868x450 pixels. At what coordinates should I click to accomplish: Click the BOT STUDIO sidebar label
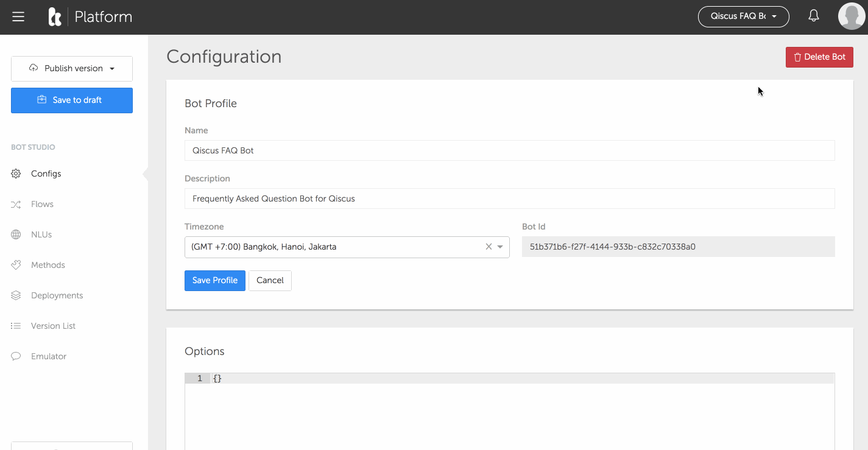pyautogui.click(x=33, y=147)
